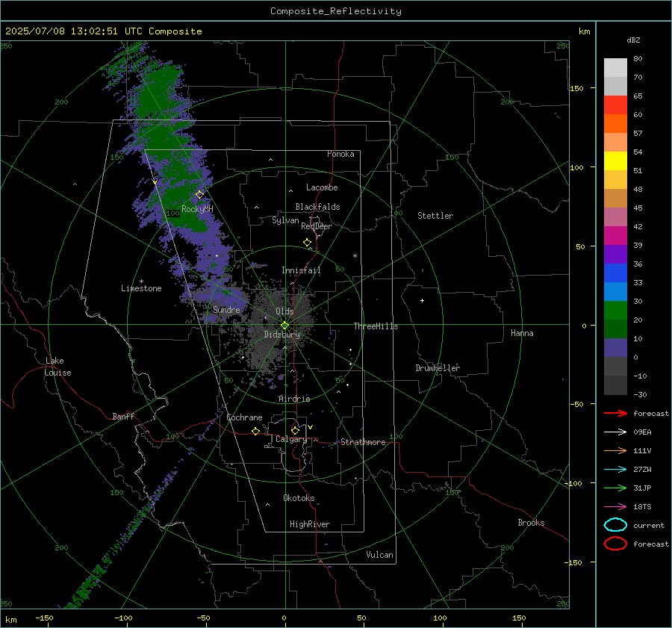Click the white 09EA arrow legend icon
The width and height of the screenshot is (672, 628).
pyautogui.click(x=615, y=432)
